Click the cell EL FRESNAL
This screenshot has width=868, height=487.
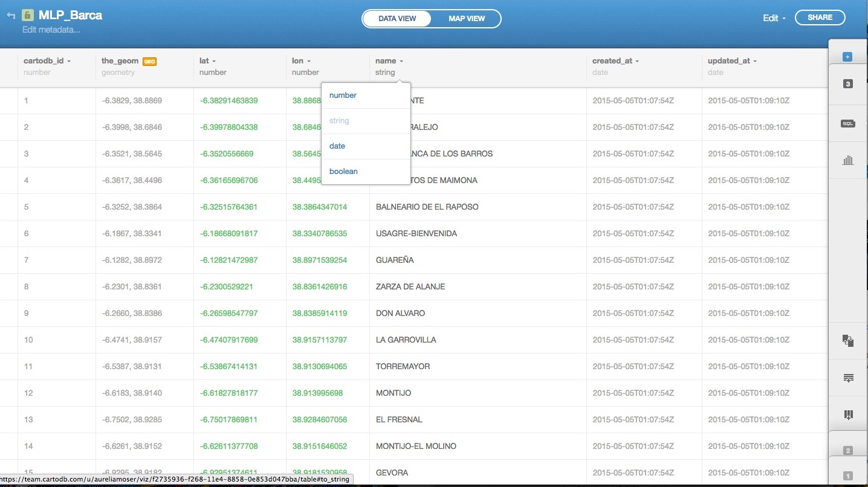pyautogui.click(x=399, y=420)
